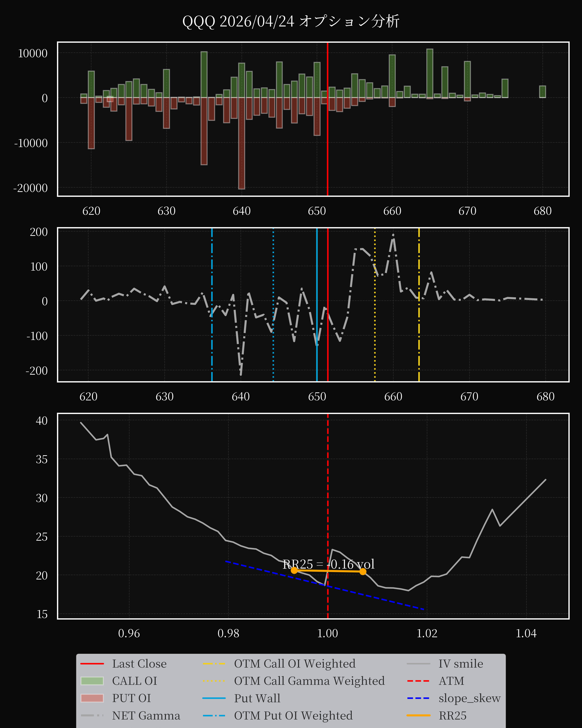Click the "200" tick on the gamma chart

39,232
